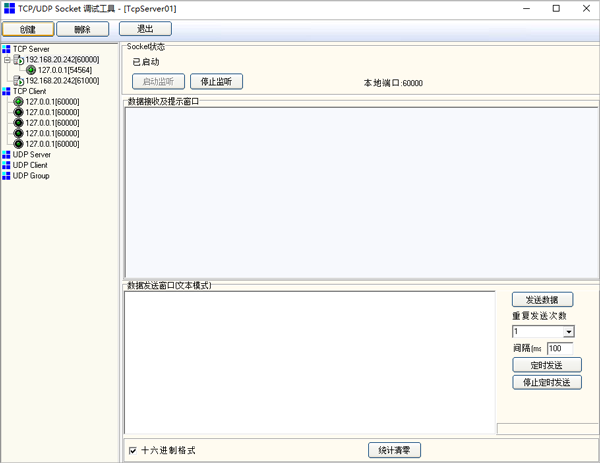Select the UDP Client tree label
The height and width of the screenshot is (463, 600).
pos(30,165)
